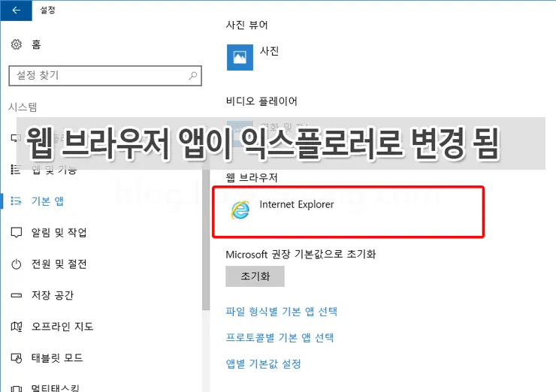The image size is (556, 392).
Task: Open 오프라인 지도 settings
Action: click(62, 326)
